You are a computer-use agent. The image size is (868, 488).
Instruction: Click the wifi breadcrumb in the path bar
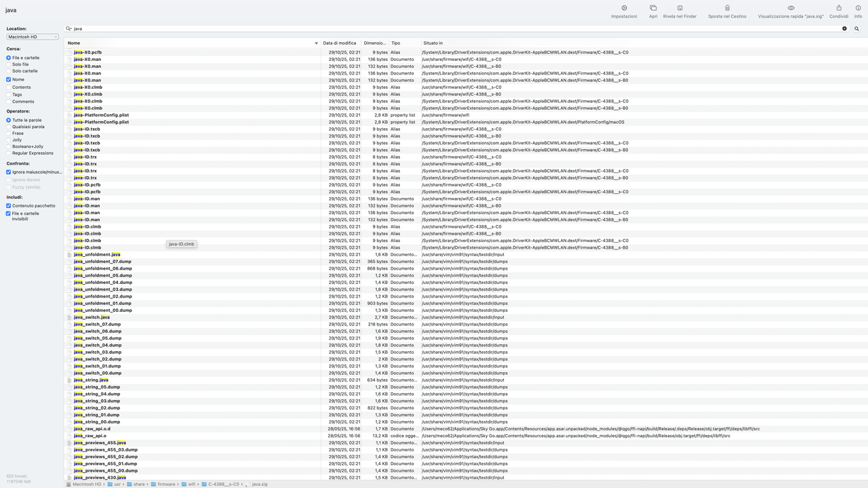pos(191,484)
